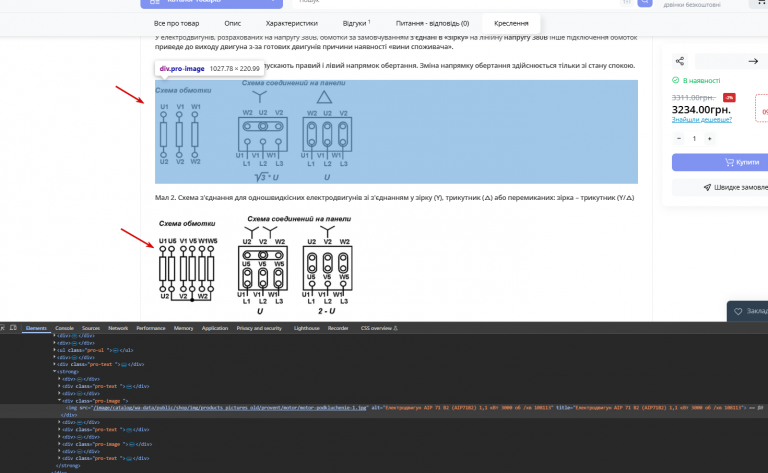Open the DevTools Network tab
The height and width of the screenshot is (473, 768).
[x=118, y=328]
